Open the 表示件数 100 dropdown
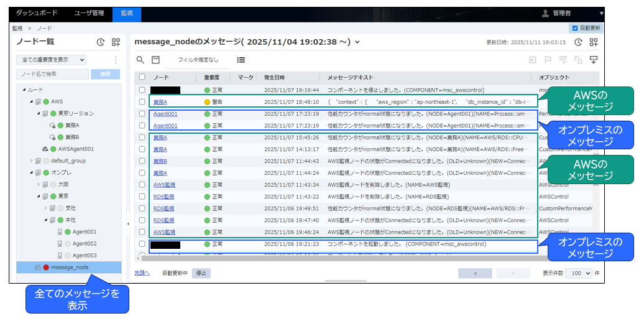Image resolution: width=644 pixels, height=321 pixels. [x=578, y=273]
